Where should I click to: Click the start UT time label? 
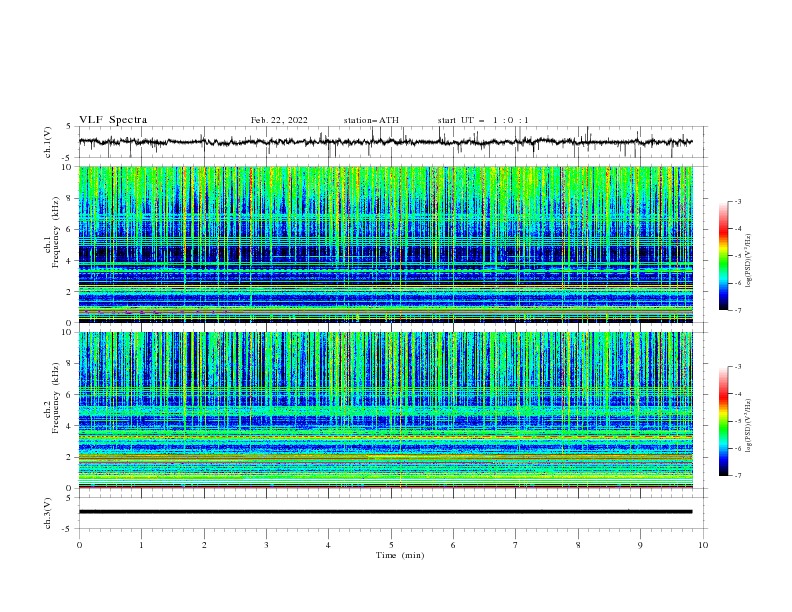point(483,120)
